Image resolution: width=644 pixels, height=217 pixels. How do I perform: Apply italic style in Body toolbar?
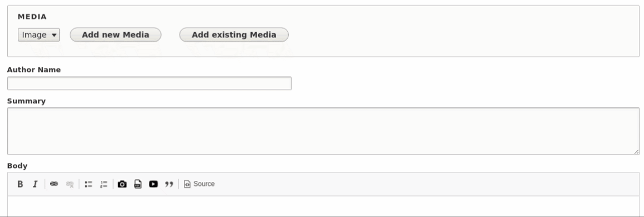point(35,184)
